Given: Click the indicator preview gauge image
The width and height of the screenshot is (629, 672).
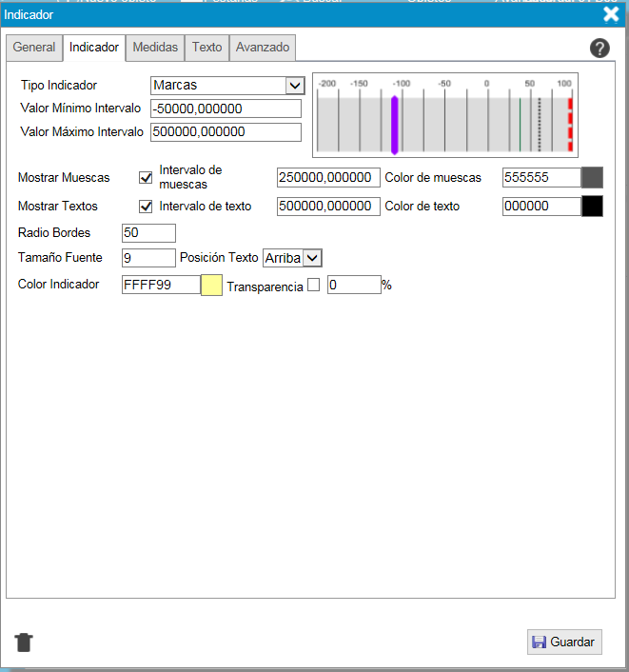Looking at the screenshot, I should (445, 114).
